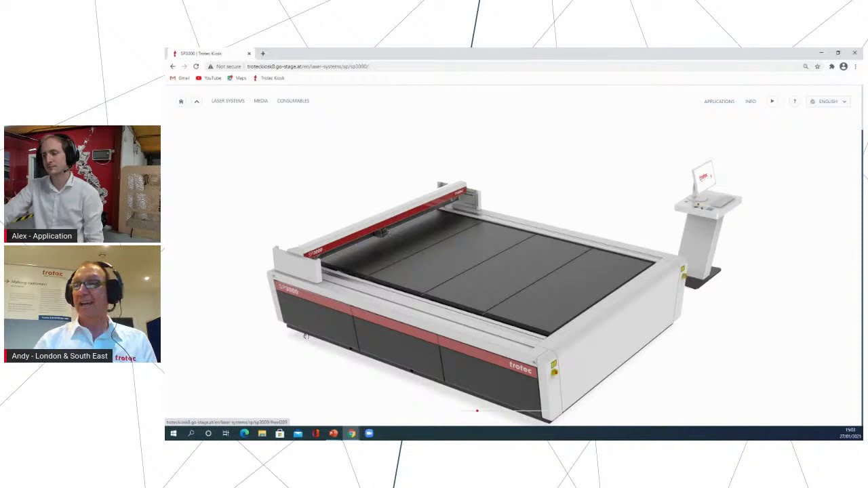
Task: Click the red rotation progress marker
Action: click(477, 411)
